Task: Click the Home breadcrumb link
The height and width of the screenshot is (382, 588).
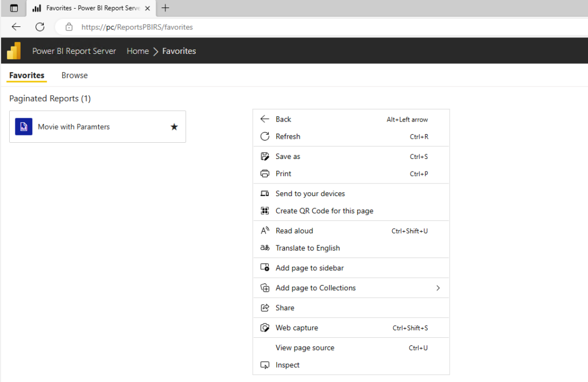Action: [138, 51]
